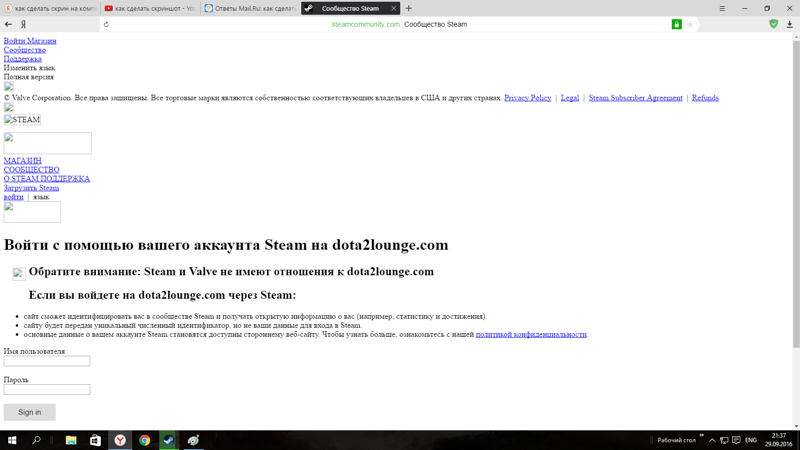Open the МАГАЗИН menu link
The image size is (800, 450).
pos(22,161)
